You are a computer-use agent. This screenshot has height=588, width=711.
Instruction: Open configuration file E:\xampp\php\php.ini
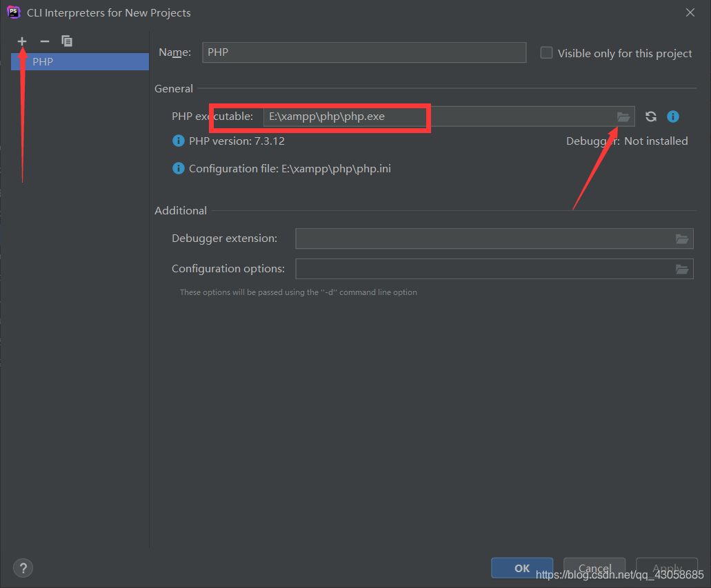point(336,169)
